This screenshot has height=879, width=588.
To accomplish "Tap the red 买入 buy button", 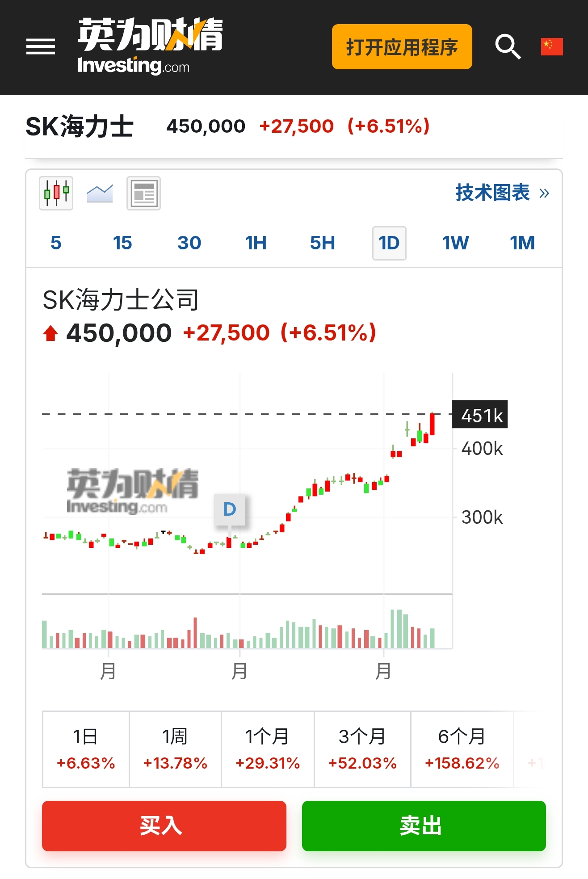I will tap(164, 826).
